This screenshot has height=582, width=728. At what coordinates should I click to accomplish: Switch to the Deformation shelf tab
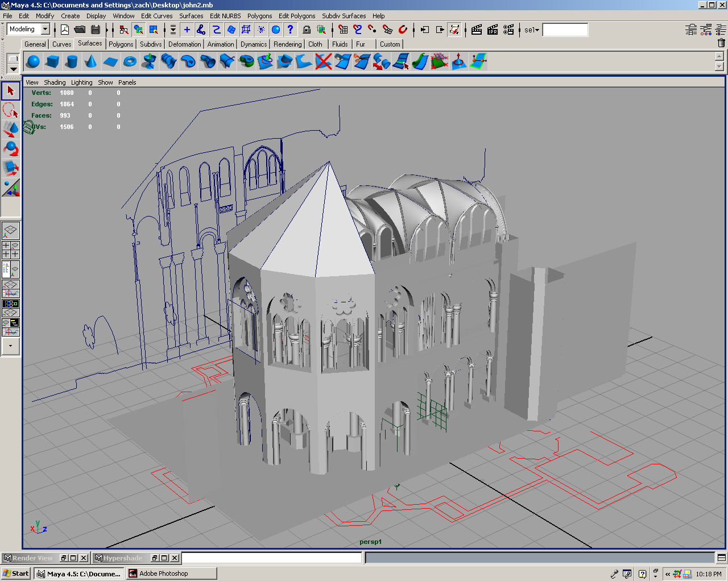pos(185,44)
